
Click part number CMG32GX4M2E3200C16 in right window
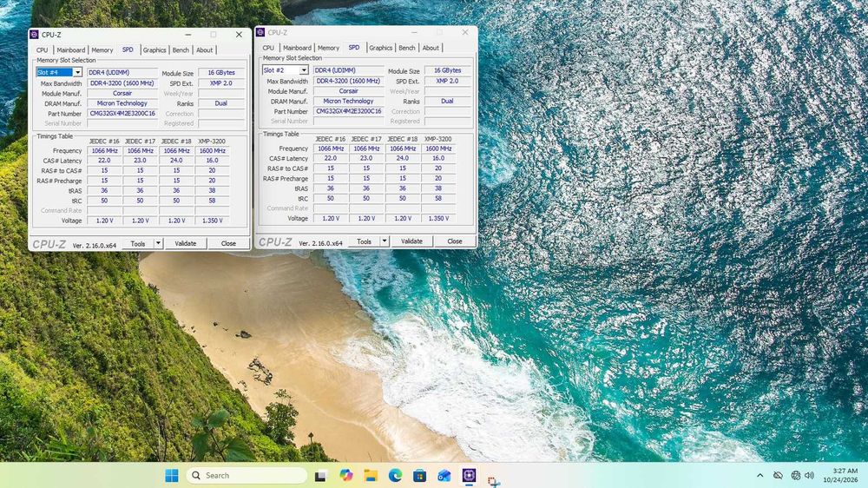tap(349, 111)
